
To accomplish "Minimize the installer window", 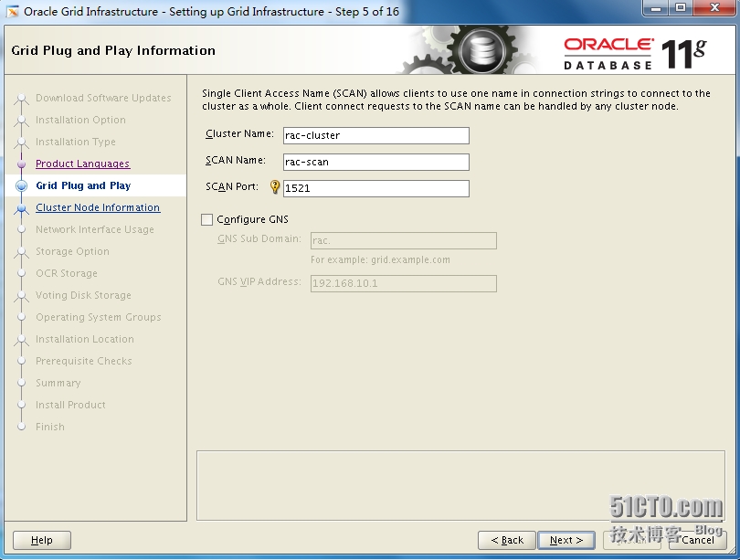I will click(x=657, y=8).
